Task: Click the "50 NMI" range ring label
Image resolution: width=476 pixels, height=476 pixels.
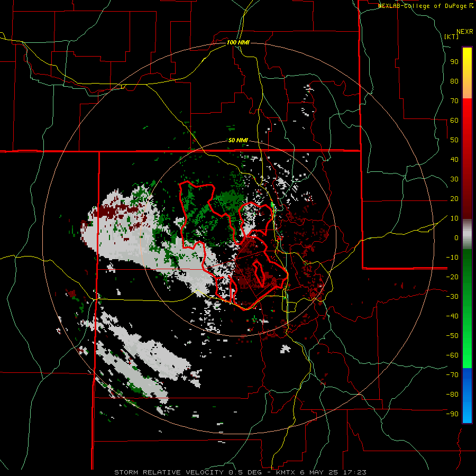Action: pyautogui.click(x=238, y=140)
